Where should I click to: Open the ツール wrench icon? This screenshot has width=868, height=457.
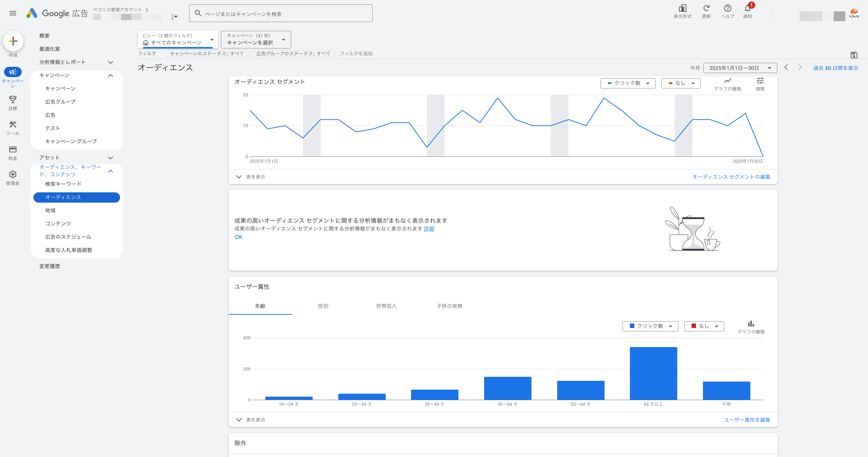point(13,124)
